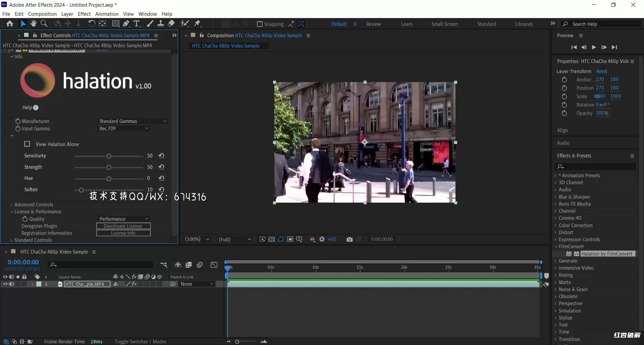Image resolution: width=644 pixels, height=345 pixels.
Task: Toggle Position stopwatch in Properties
Action: [x=564, y=88]
